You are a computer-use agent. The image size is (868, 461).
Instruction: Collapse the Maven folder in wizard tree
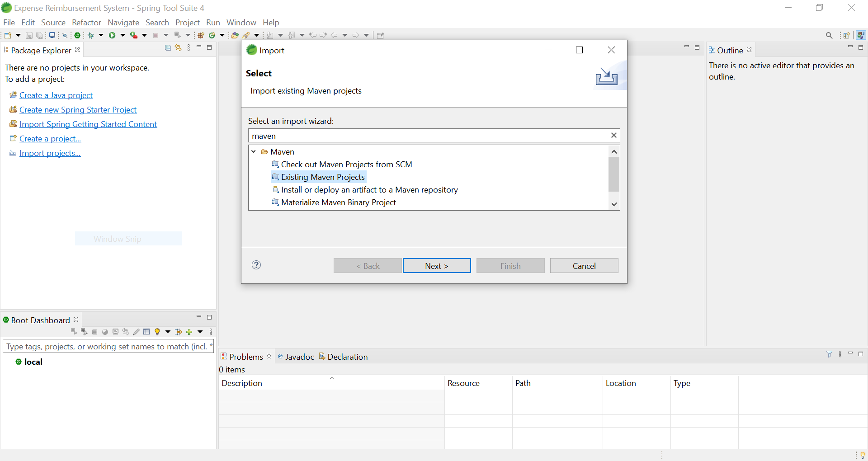tap(254, 151)
